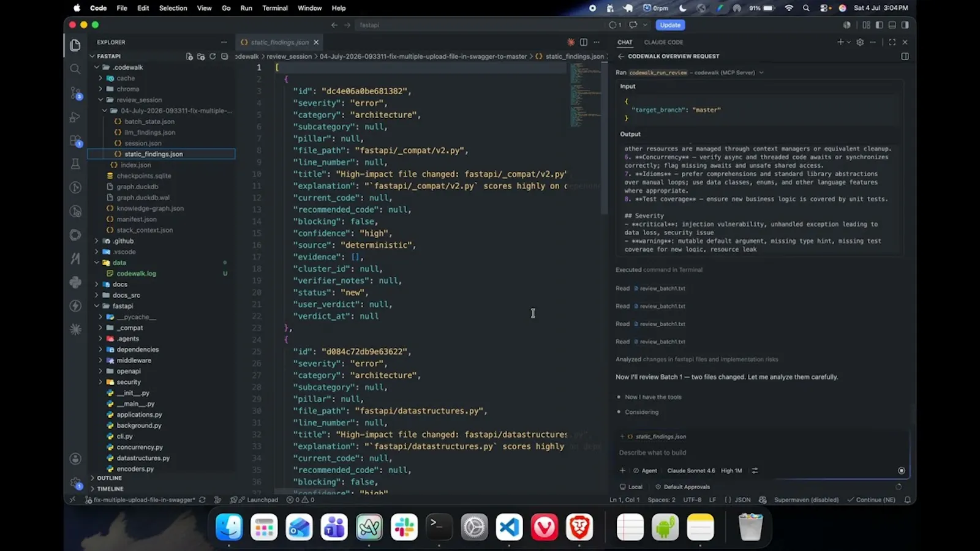This screenshot has width=980, height=551.
Task: Open the Go menu
Action: point(226,8)
